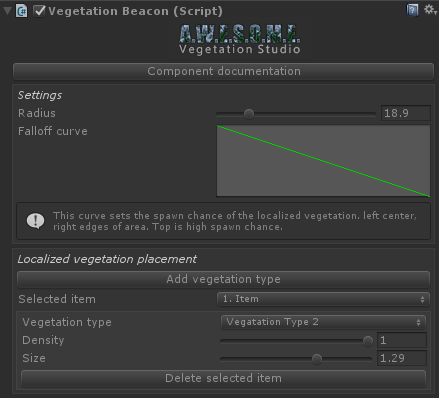Open the component help reference icon

pos(412,10)
